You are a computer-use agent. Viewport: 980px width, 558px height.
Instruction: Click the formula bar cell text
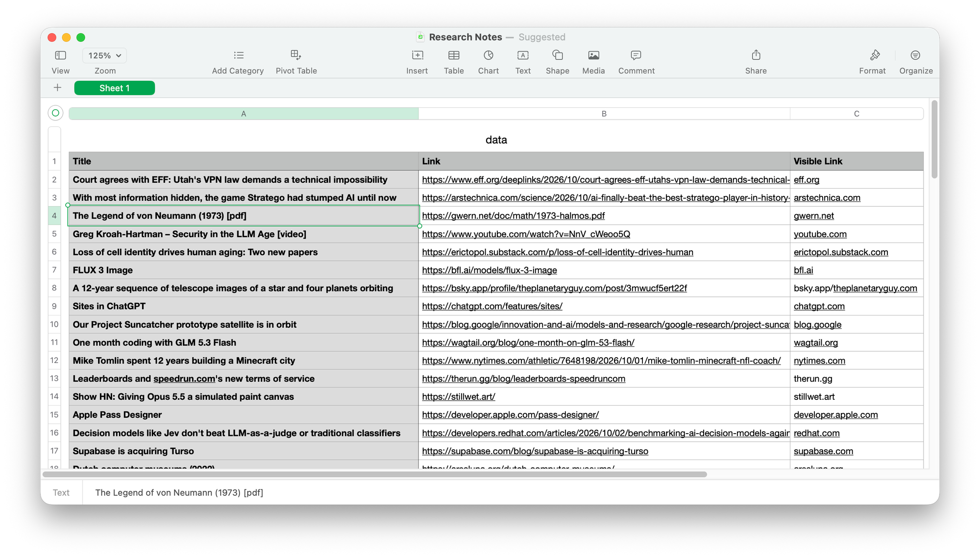(179, 492)
